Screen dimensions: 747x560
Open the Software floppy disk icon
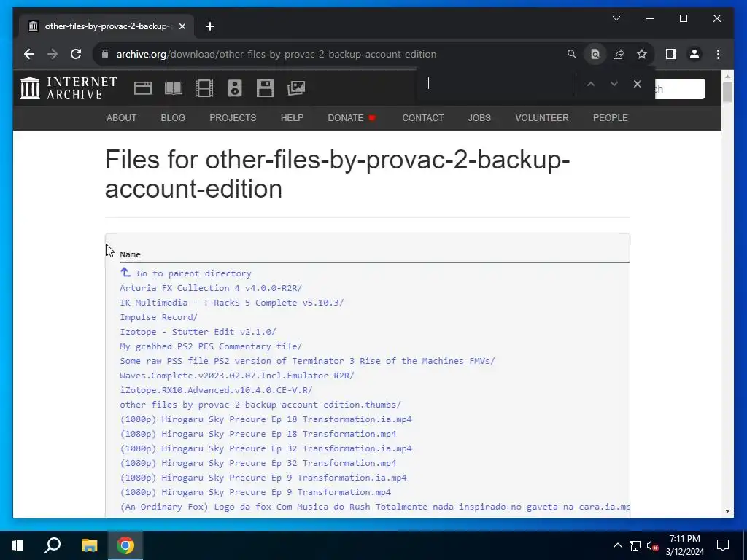266,88
